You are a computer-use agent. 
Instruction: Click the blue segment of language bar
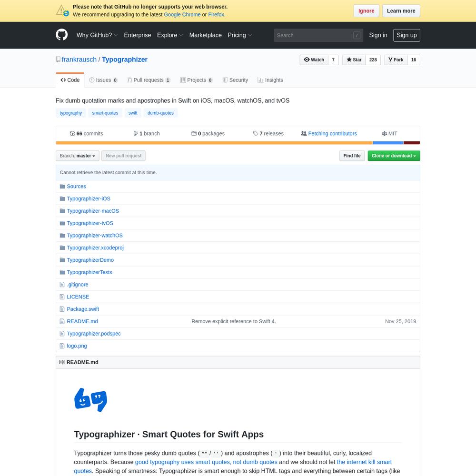388,143
